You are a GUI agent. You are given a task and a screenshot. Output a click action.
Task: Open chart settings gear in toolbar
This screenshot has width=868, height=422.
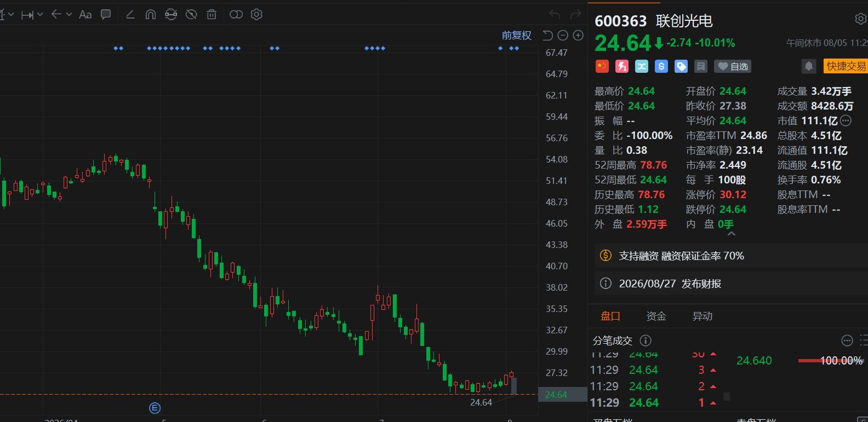click(256, 15)
